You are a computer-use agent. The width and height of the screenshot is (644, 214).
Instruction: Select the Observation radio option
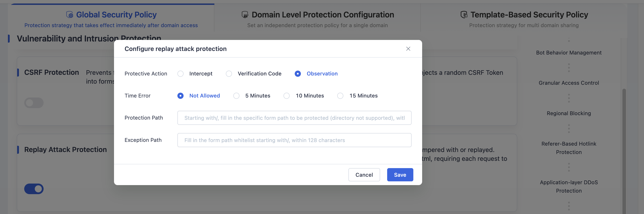click(298, 74)
